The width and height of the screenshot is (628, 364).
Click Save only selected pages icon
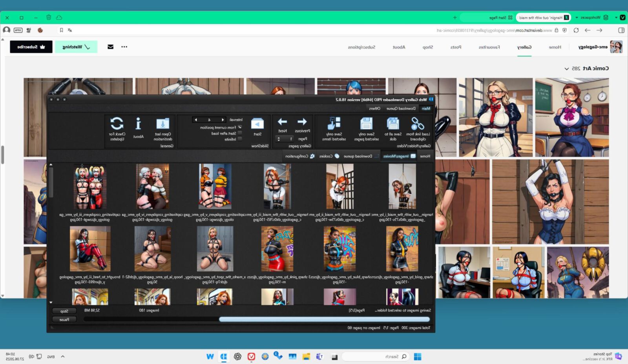pos(366,124)
